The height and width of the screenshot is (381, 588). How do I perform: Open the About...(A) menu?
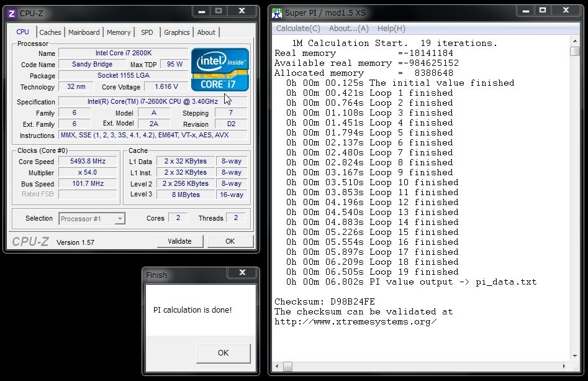point(348,29)
